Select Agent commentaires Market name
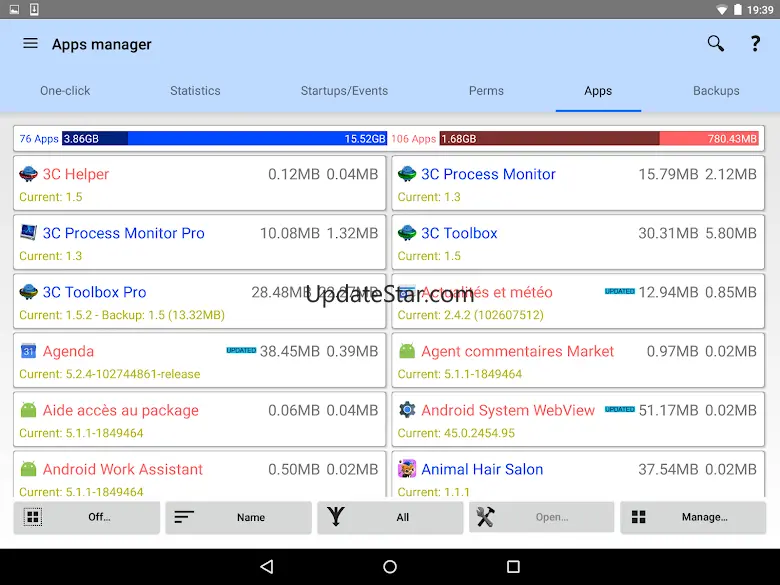The height and width of the screenshot is (585, 780). point(517,351)
